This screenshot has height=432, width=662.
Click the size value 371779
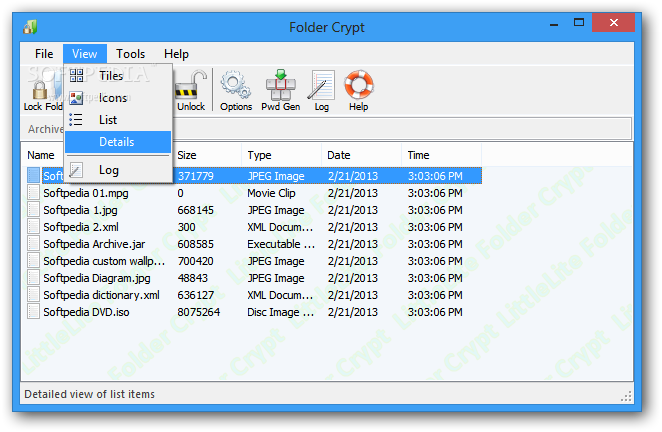pyautogui.click(x=195, y=176)
